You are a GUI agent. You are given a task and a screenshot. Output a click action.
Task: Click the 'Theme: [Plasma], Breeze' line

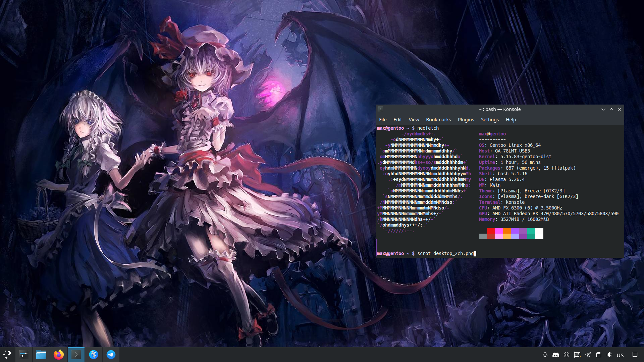coord(522,191)
